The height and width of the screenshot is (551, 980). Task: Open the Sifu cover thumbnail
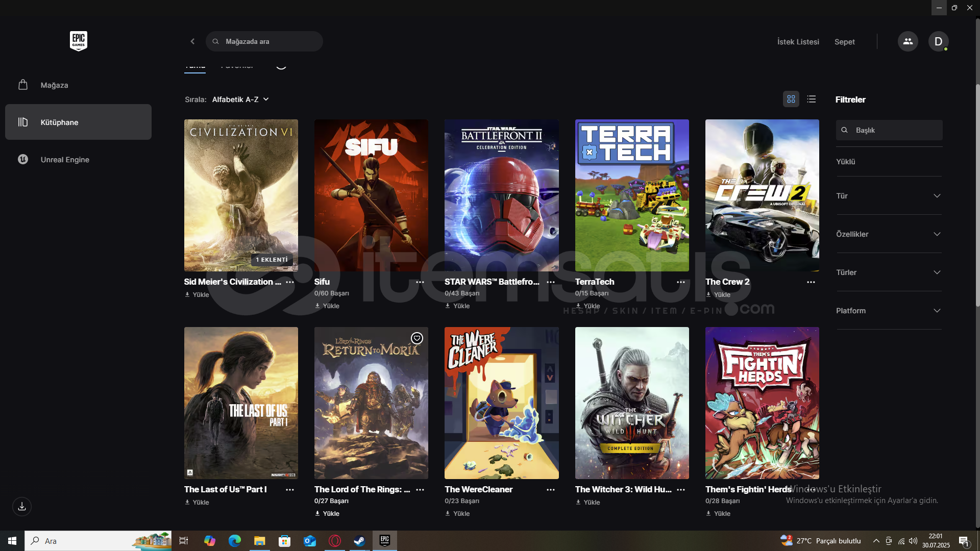(371, 195)
